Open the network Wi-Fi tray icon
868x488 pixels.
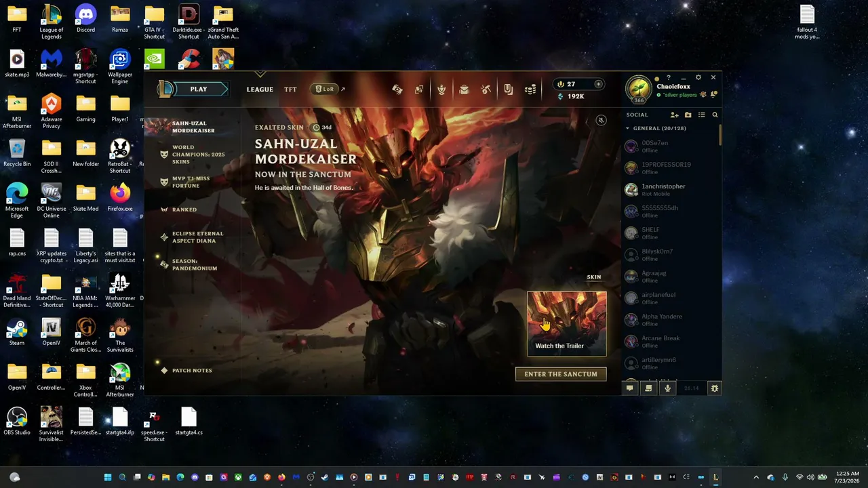click(x=800, y=477)
